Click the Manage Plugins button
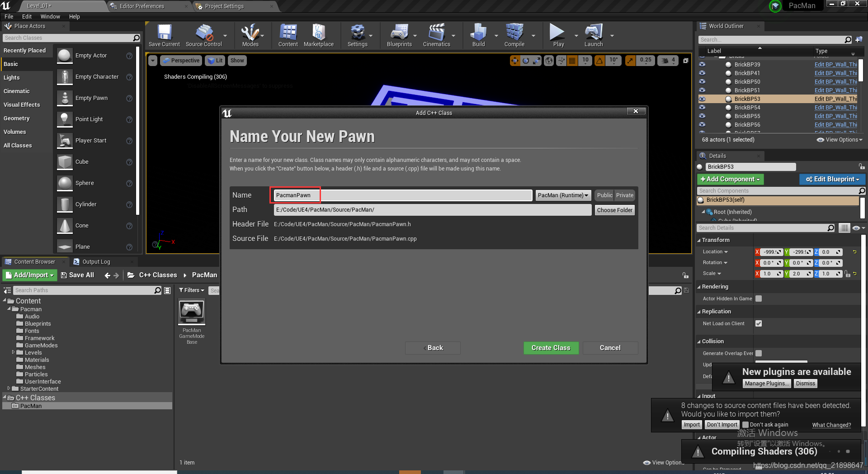The image size is (868, 474). point(767,384)
